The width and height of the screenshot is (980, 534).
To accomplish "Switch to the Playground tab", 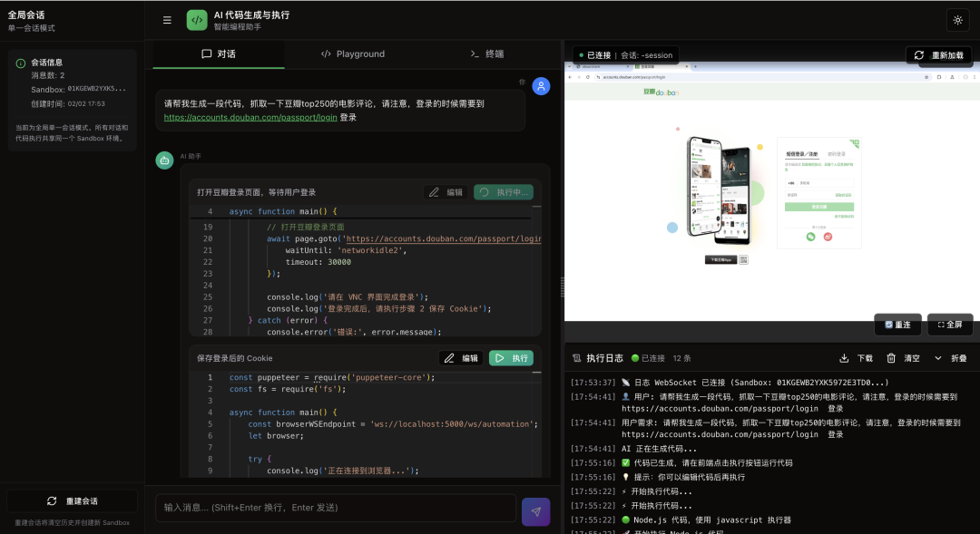I will click(x=353, y=53).
